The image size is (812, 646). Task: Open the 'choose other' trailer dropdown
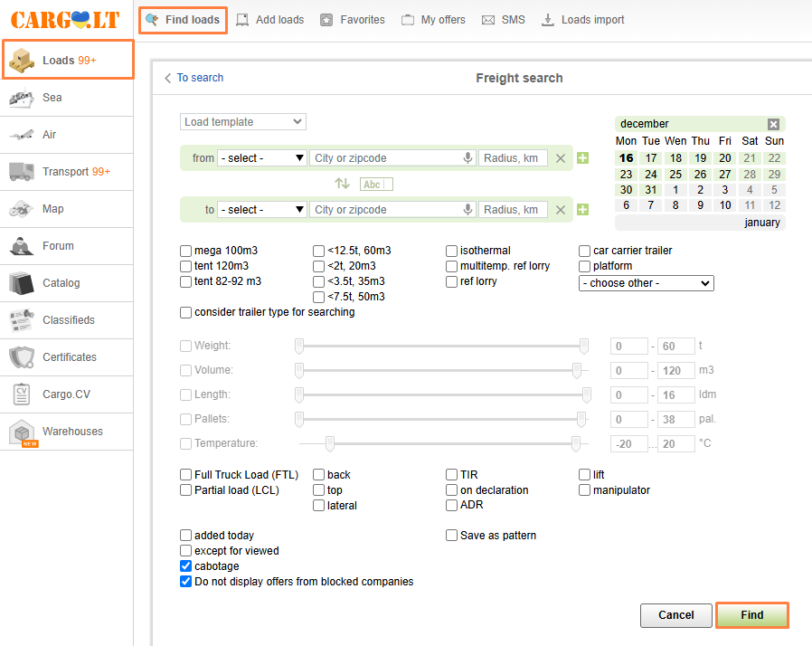coord(646,283)
